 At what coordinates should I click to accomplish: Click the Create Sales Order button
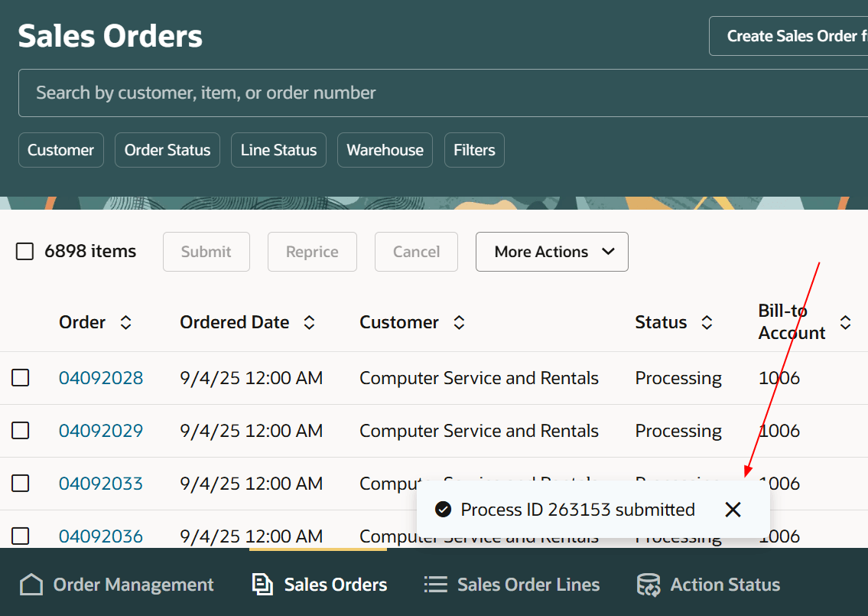pos(796,35)
